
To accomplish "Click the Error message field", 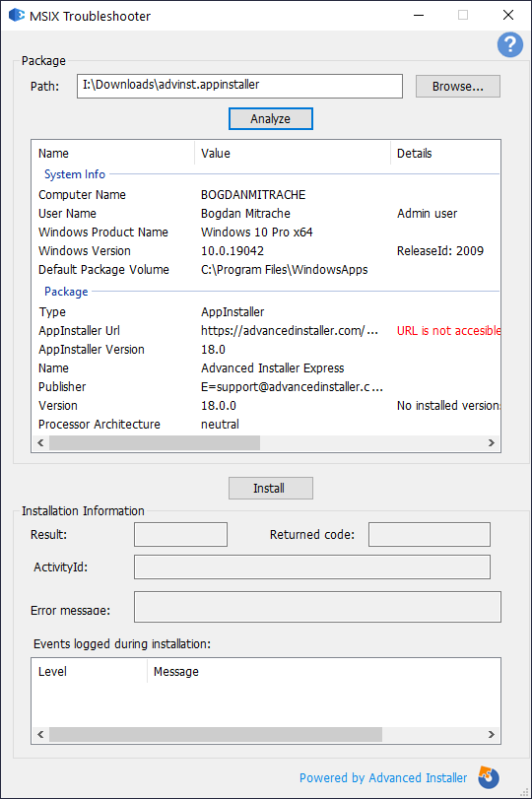I will click(x=317, y=607).
